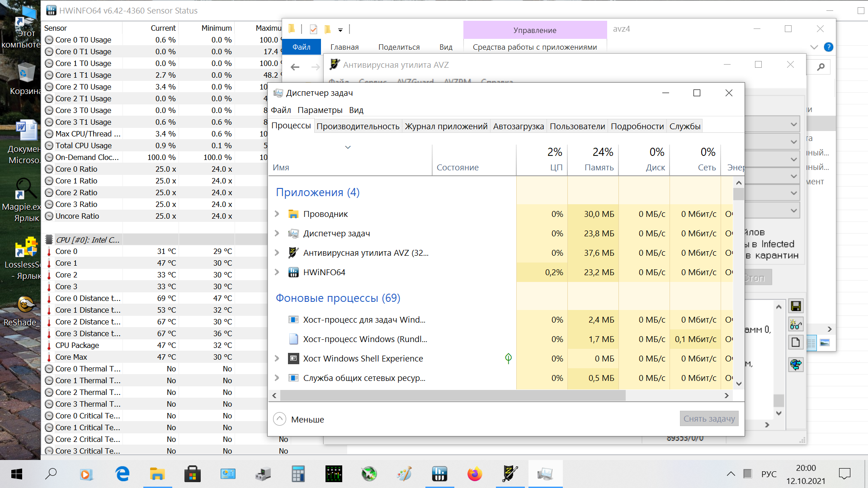Expand Хост Windows Shell Experience row
Screen dimensions: 868x488
point(277,358)
